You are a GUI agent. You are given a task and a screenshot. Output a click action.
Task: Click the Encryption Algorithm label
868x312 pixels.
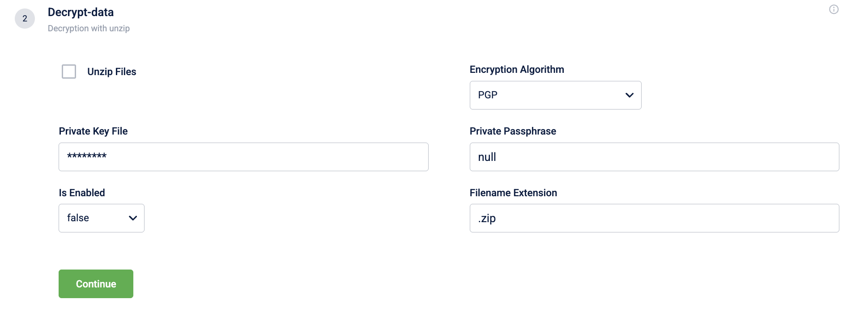(516, 69)
